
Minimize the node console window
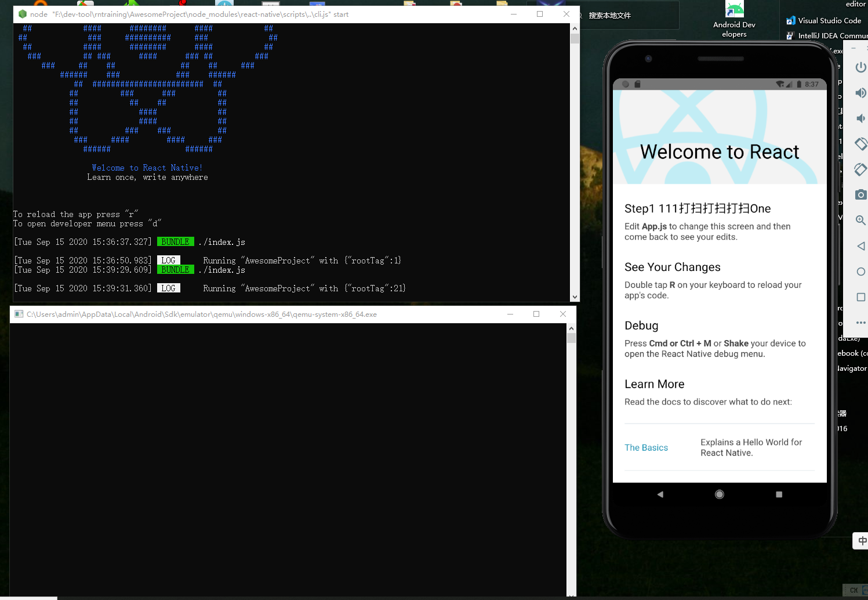(513, 14)
